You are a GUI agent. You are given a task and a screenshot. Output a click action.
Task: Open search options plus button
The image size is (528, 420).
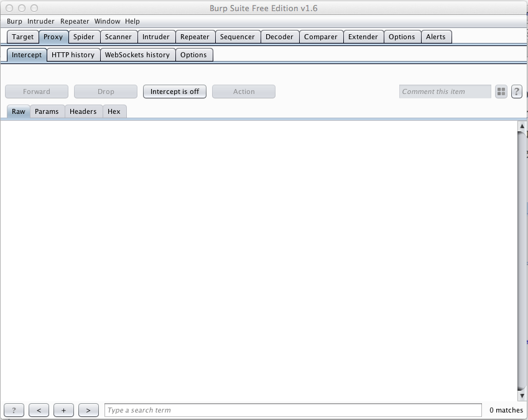point(63,410)
